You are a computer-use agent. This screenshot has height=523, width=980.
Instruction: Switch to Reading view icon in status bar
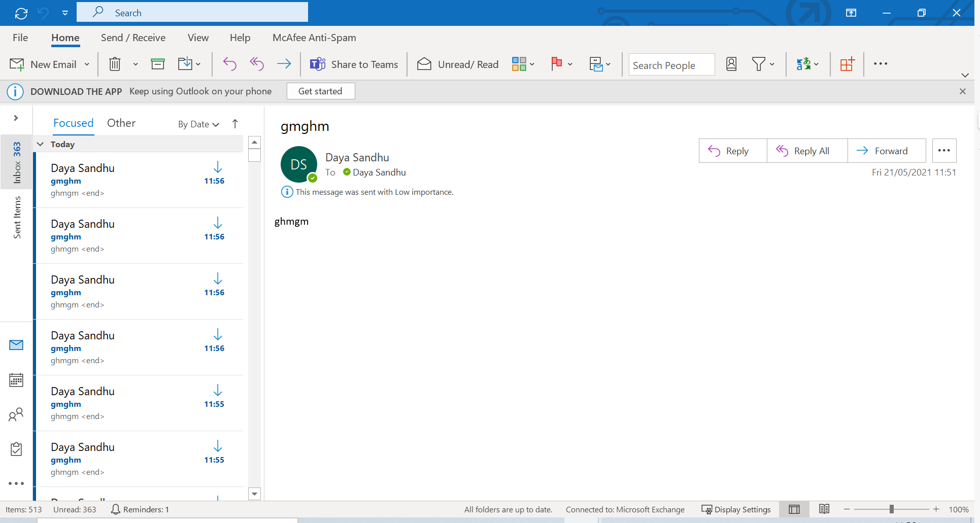(824, 509)
